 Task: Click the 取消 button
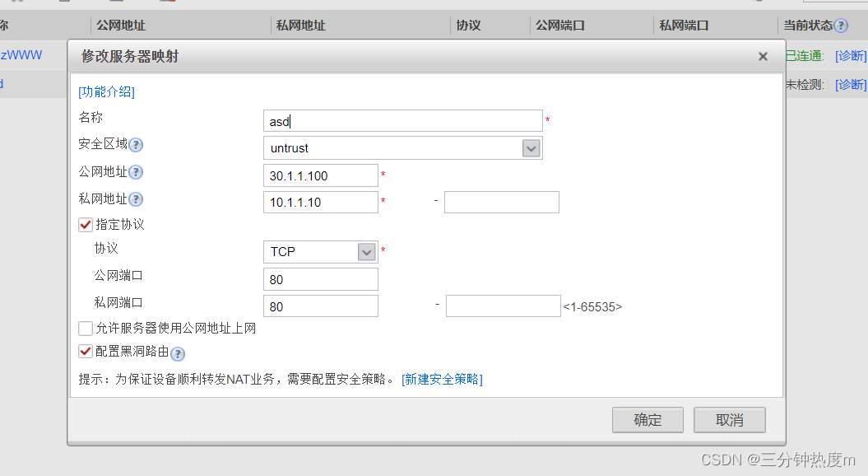[x=730, y=420]
